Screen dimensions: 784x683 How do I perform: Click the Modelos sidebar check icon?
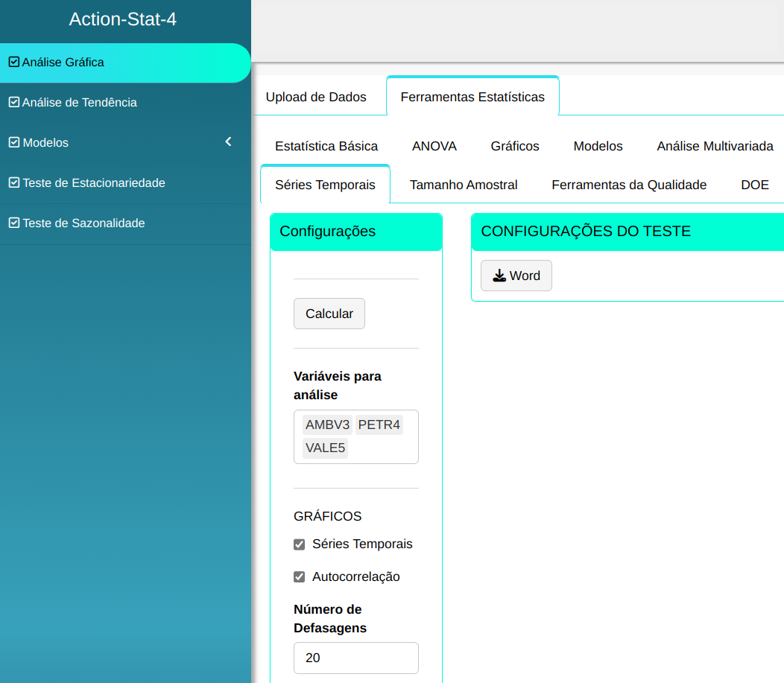point(13,143)
